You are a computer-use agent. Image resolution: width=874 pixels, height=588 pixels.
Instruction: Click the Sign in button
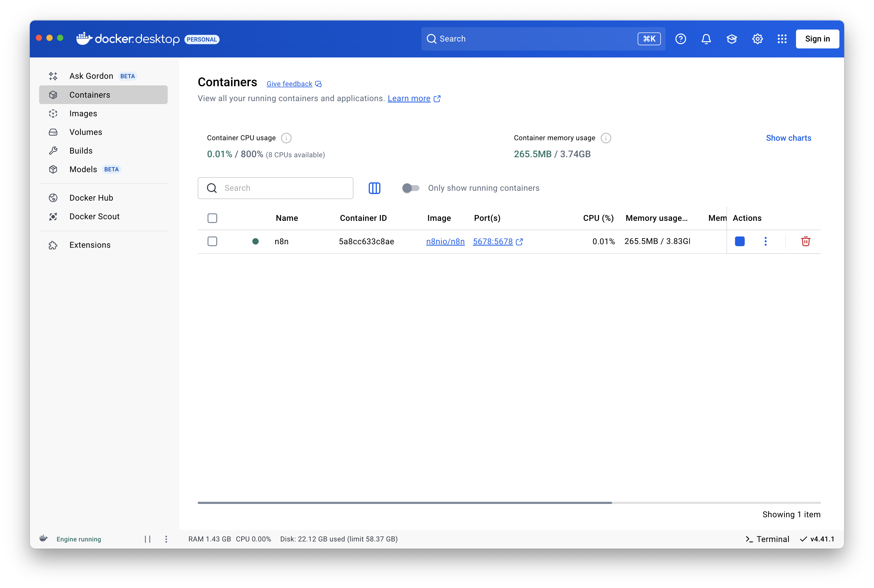(x=817, y=39)
